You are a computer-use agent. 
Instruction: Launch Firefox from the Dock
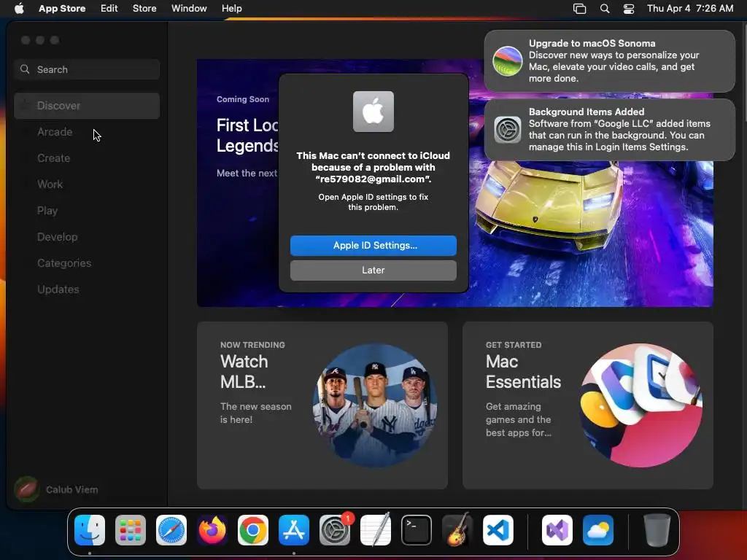point(212,530)
